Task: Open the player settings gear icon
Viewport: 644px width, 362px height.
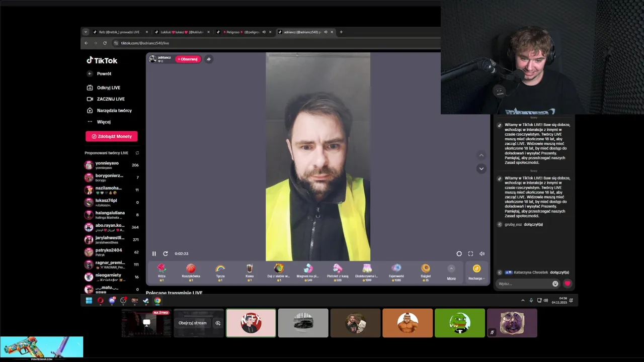Action: [x=459, y=254]
